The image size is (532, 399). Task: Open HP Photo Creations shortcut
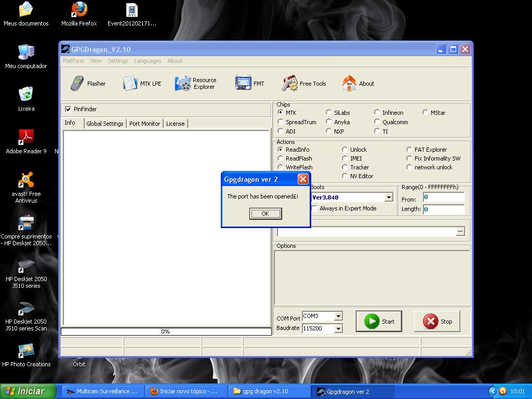pyautogui.click(x=26, y=355)
